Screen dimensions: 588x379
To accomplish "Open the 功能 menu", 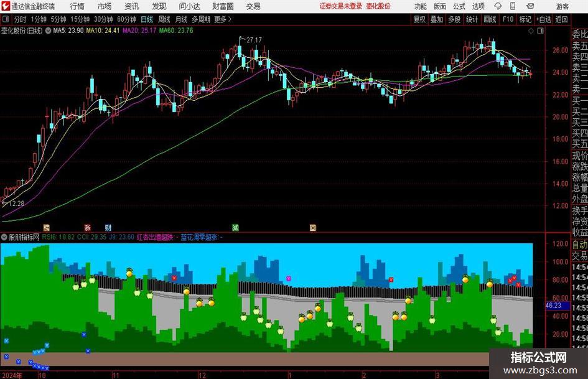I will pos(421,6).
